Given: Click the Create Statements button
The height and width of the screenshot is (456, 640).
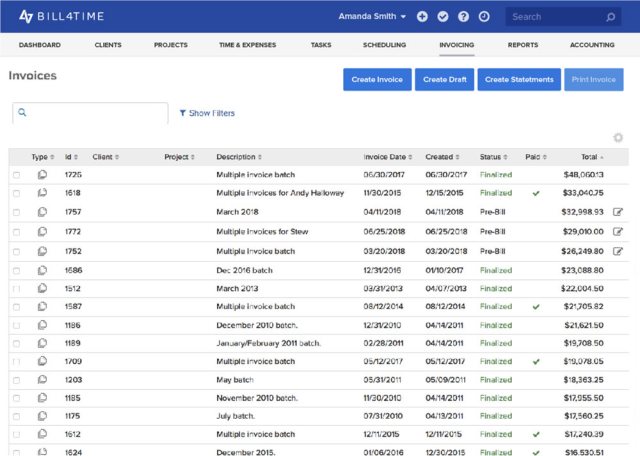Looking at the screenshot, I should (x=519, y=80).
